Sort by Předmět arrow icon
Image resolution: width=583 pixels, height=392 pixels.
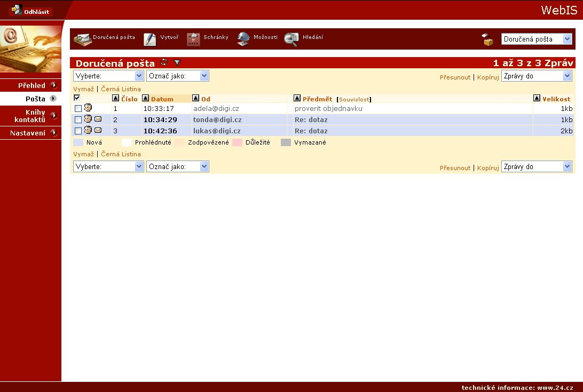[x=297, y=98]
